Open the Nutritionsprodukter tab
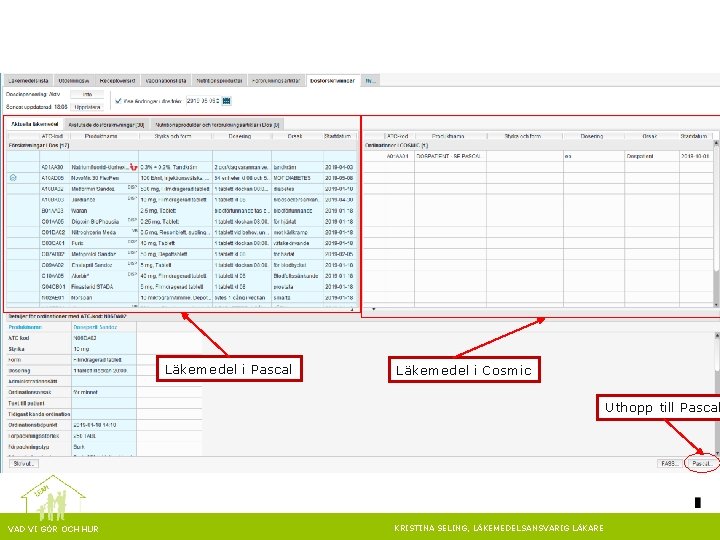The height and width of the screenshot is (540, 720). (219, 80)
